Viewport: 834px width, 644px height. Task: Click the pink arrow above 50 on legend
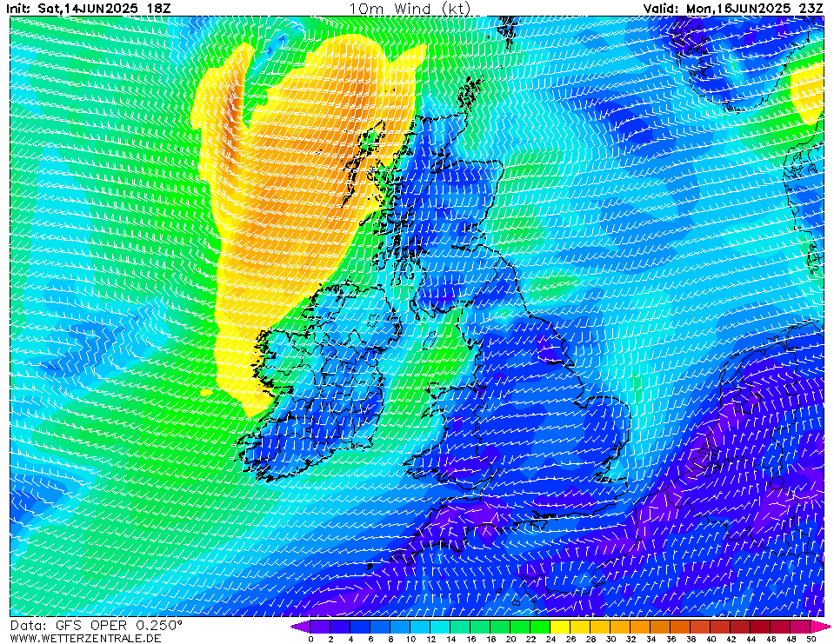click(820, 627)
